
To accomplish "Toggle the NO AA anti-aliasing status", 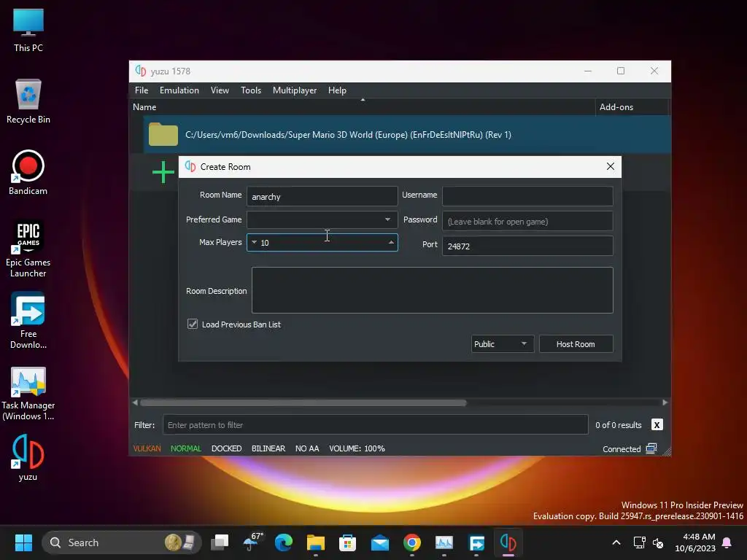I will click(x=307, y=448).
